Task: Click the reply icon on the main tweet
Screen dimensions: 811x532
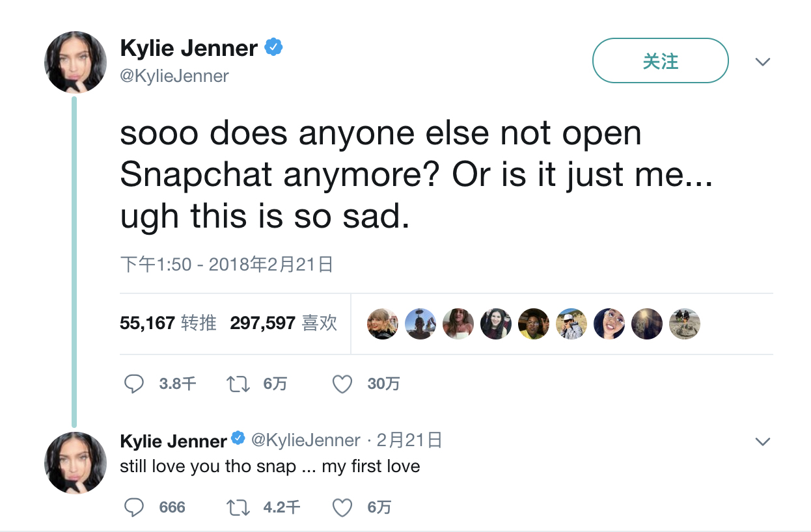Action: click(x=133, y=384)
